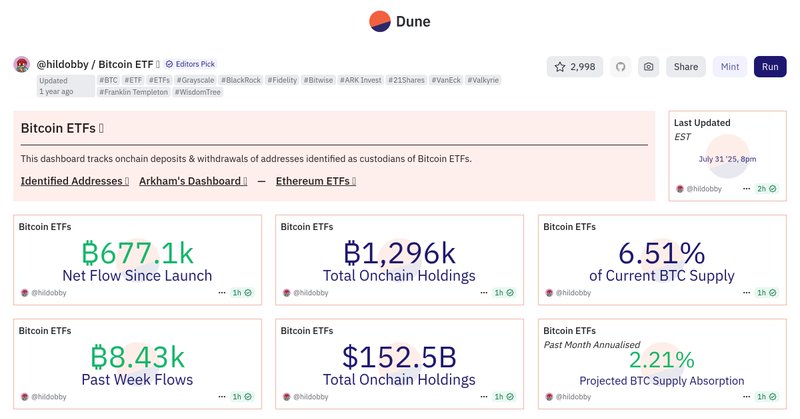Select the #Valkyrie tag
Screen dimensions: 800x419
[x=483, y=80]
